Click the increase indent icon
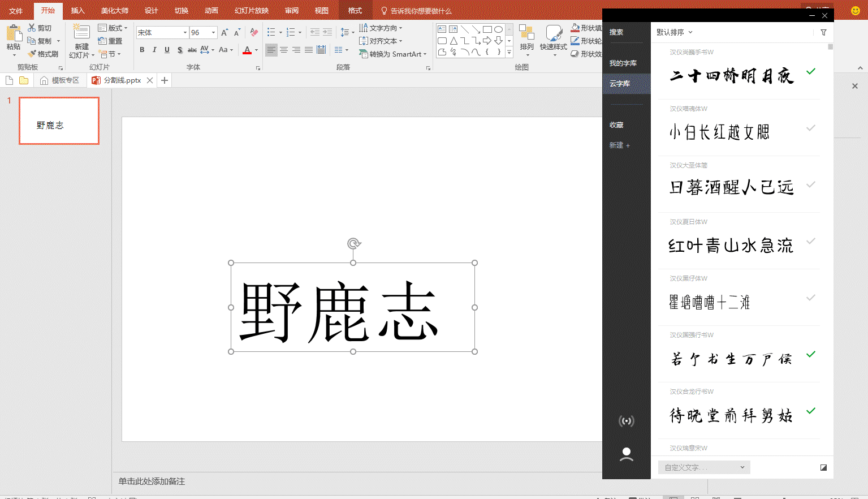 click(327, 32)
